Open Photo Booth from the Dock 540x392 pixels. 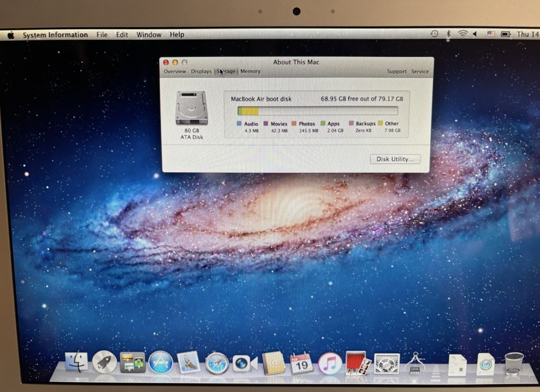click(358, 363)
